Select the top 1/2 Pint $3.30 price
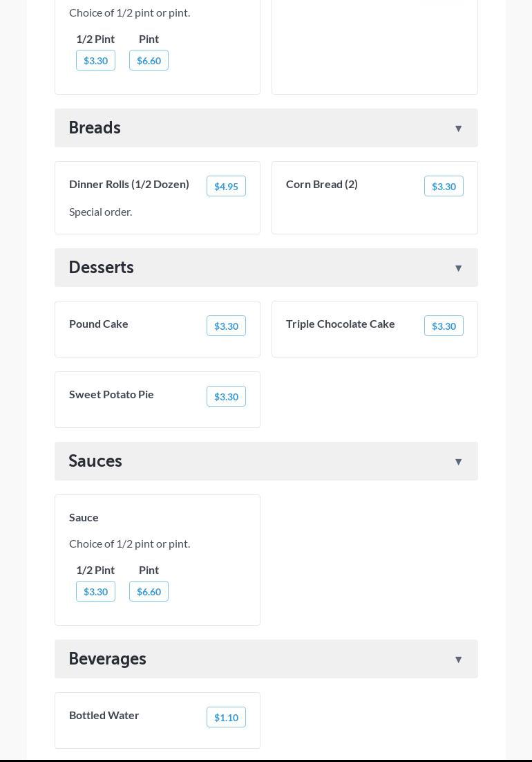 pos(95,60)
